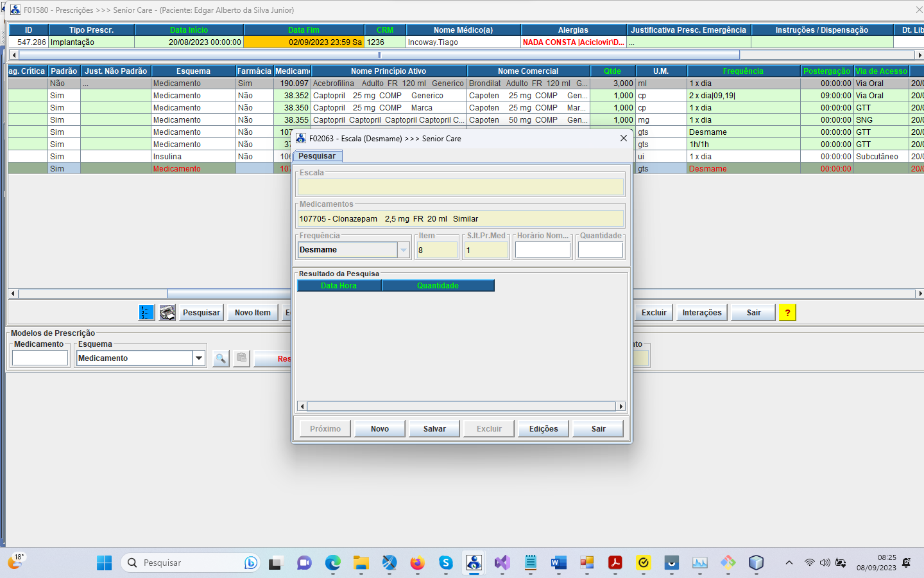The height and width of the screenshot is (578, 924).
Task: Open the Windows Start menu
Action: click(104, 563)
